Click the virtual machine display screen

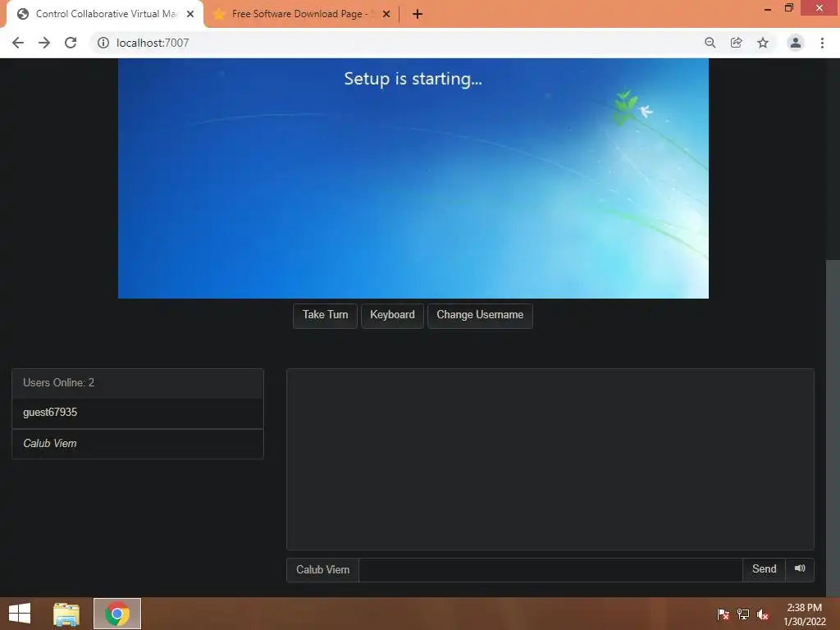click(x=413, y=178)
